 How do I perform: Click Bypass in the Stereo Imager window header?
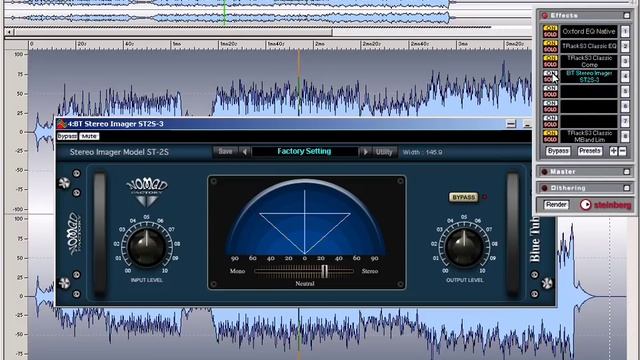click(x=67, y=136)
